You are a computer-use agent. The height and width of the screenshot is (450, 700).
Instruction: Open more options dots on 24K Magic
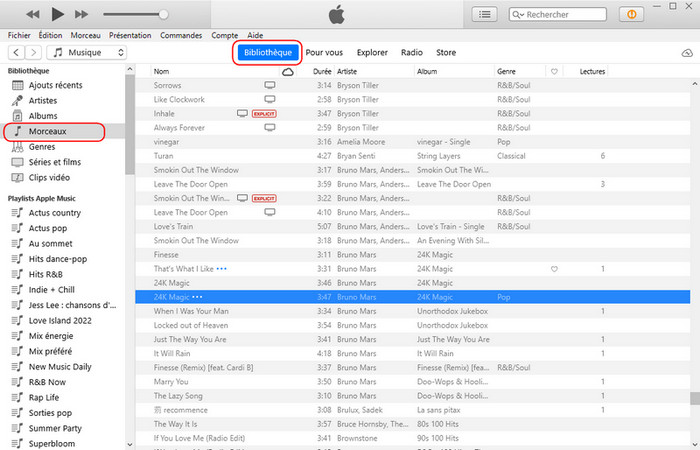pos(197,298)
